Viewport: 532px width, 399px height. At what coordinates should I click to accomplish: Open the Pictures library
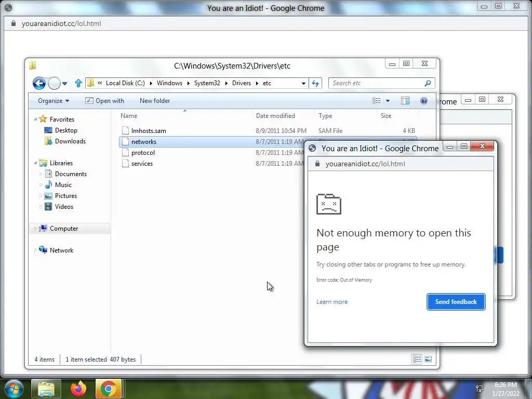[66, 196]
